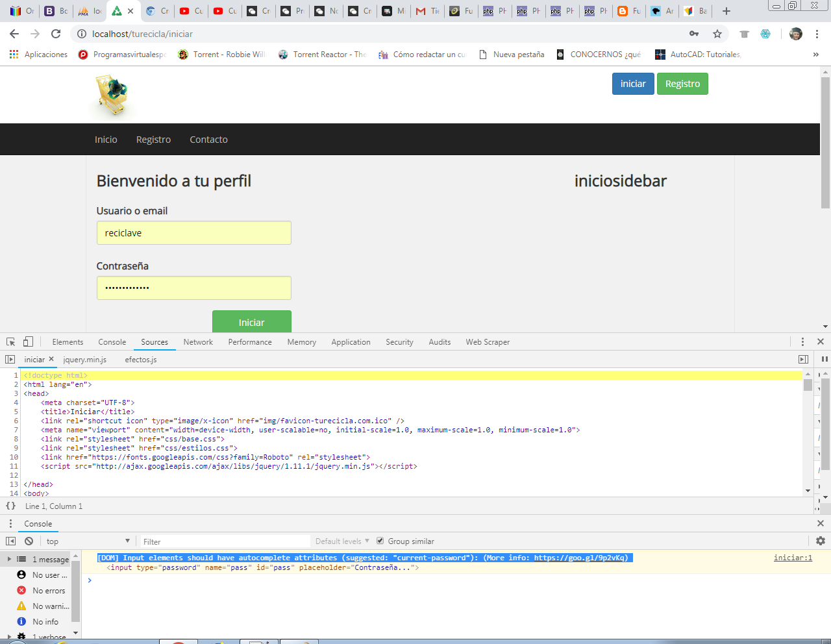Screen dimensions: 831x644
Task: Click the Usuario o email field
Action: pos(193,233)
